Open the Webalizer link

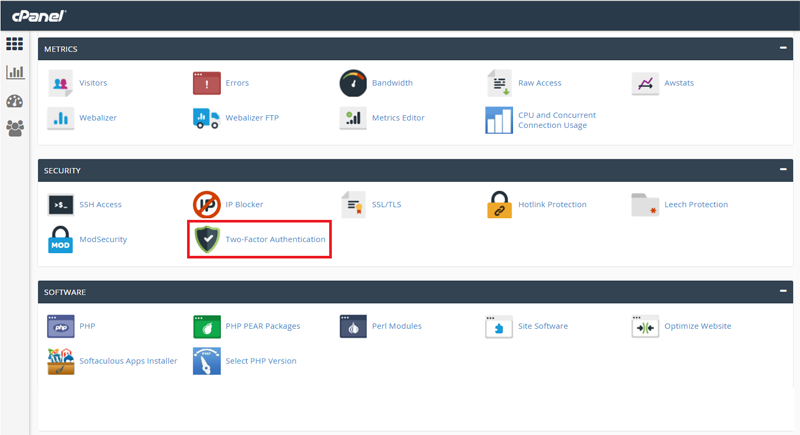98,118
